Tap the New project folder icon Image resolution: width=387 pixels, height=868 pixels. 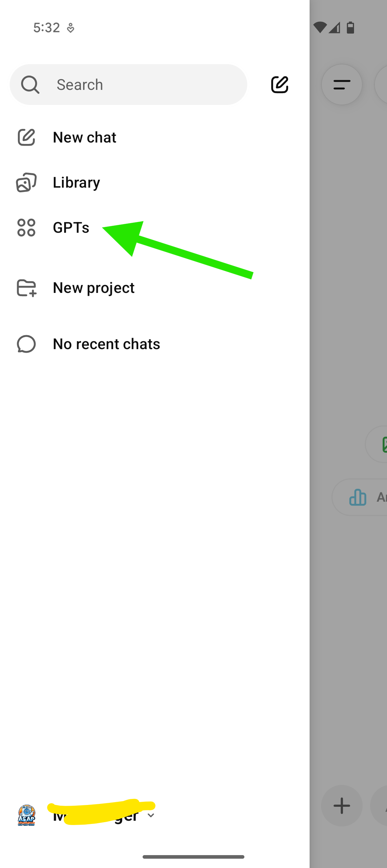(27, 288)
